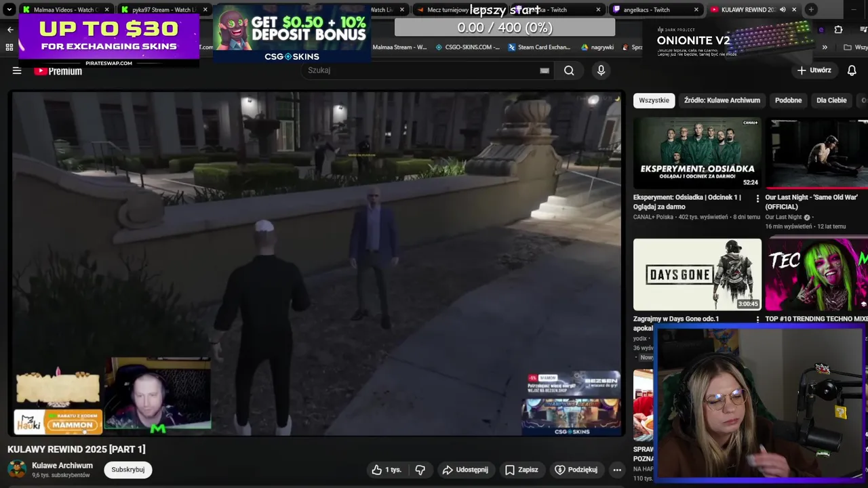Click the 'Our Last Night' channel name
This screenshot has width=868, height=488.
784,217
